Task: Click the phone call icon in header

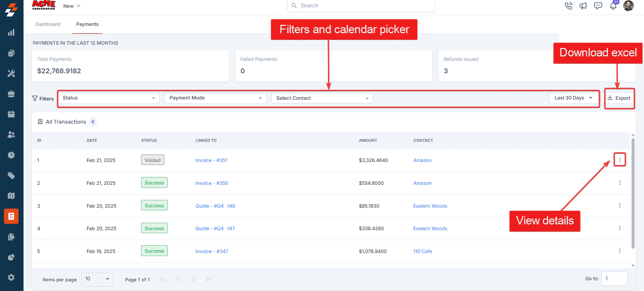Action: (568, 6)
